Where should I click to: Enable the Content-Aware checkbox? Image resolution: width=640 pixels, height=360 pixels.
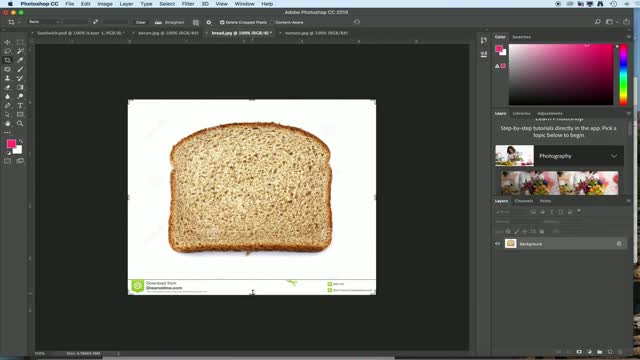click(x=272, y=22)
